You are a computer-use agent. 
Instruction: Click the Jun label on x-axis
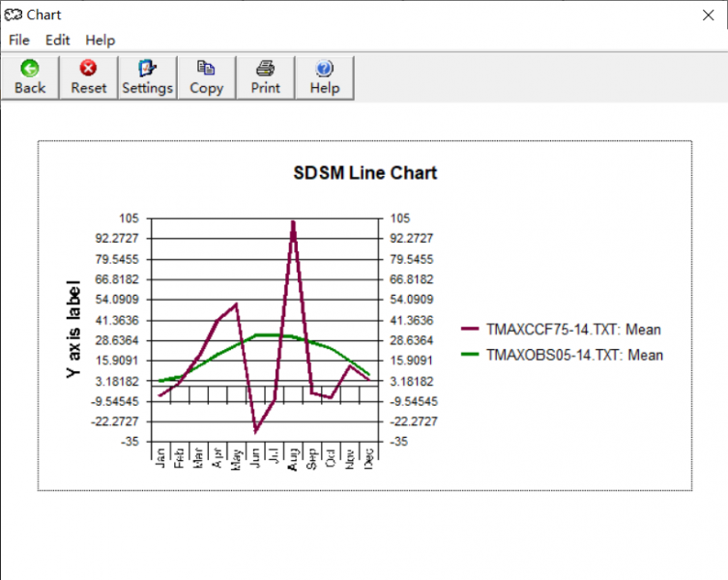255,456
